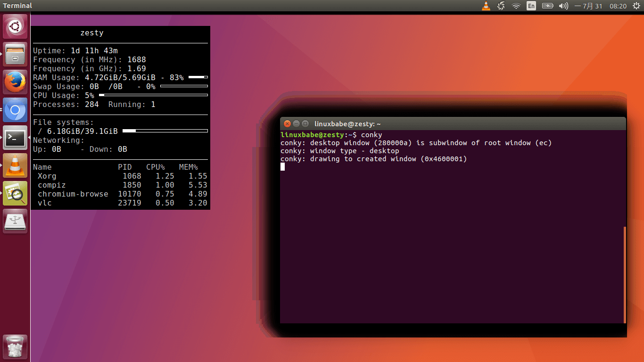Image resolution: width=644 pixels, height=362 pixels.
Task: Open the volume sound menu
Action: click(563, 6)
